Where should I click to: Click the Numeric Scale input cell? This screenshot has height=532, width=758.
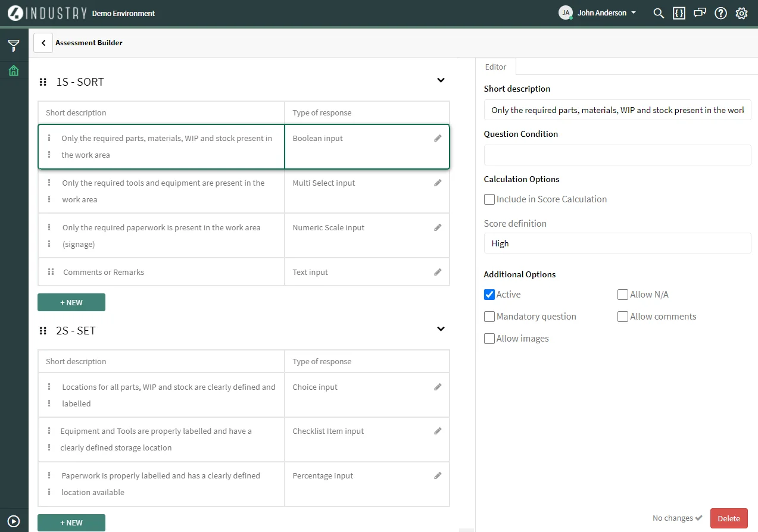tap(367, 236)
